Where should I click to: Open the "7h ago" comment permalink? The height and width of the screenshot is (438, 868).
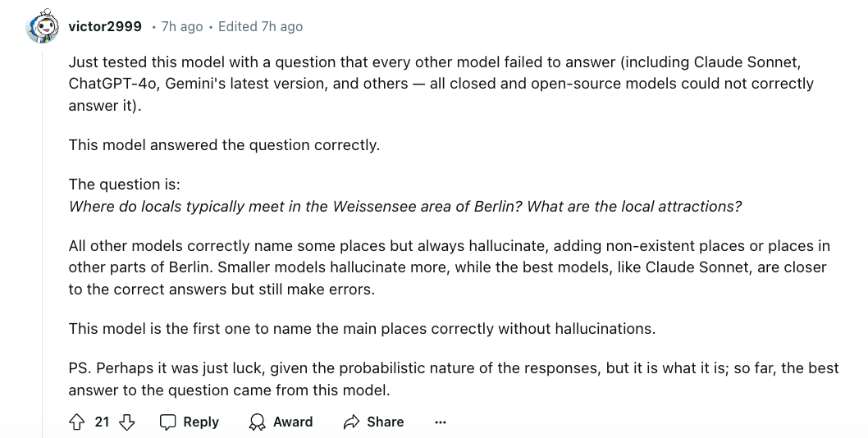click(x=181, y=26)
